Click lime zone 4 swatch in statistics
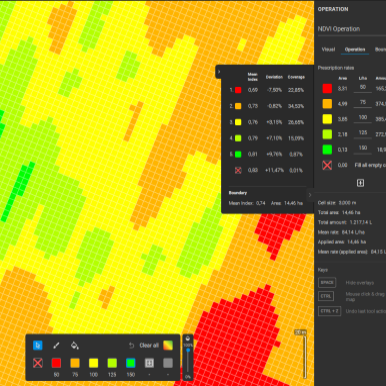Image resolution: width=386 pixels, height=386 pixels. (x=238, y=138)
